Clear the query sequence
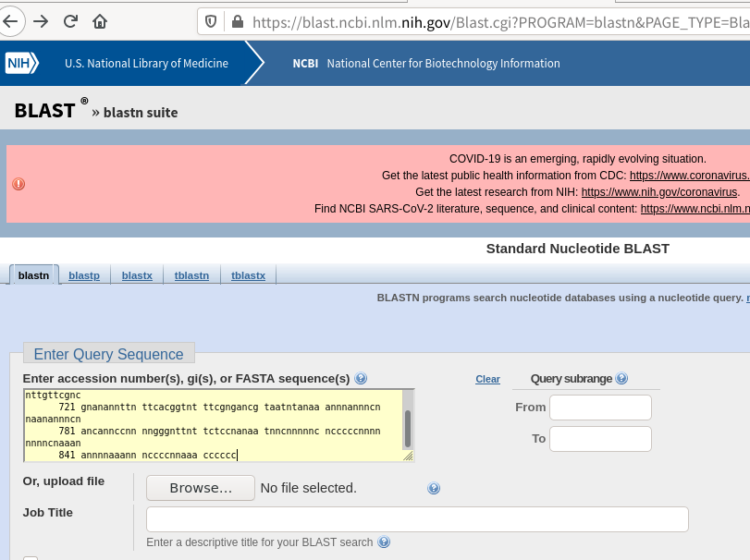This screenshot has width=750, height=560. point(487,379)
